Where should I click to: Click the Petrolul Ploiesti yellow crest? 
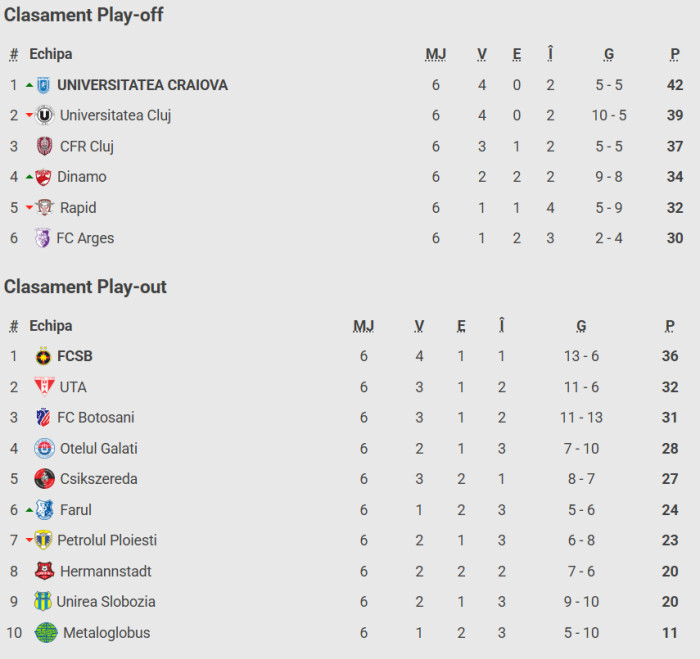click(x=44, y=540)
